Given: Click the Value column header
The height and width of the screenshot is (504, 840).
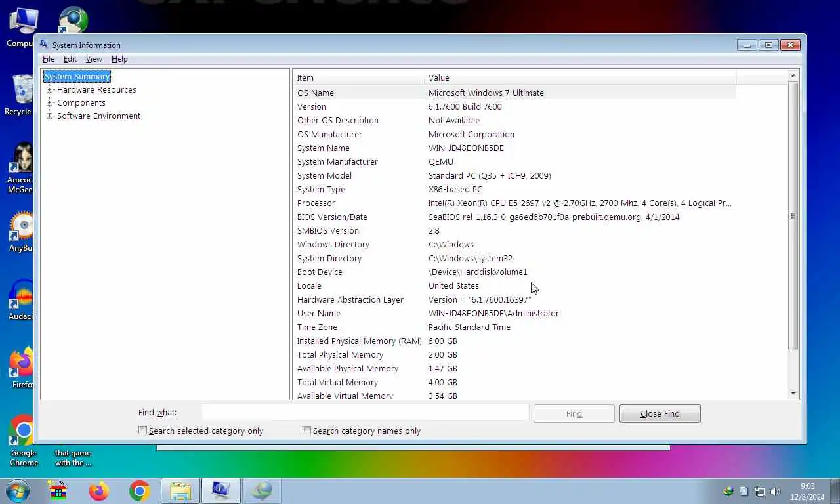Looking at the screenshot, I should click(580, 77).
